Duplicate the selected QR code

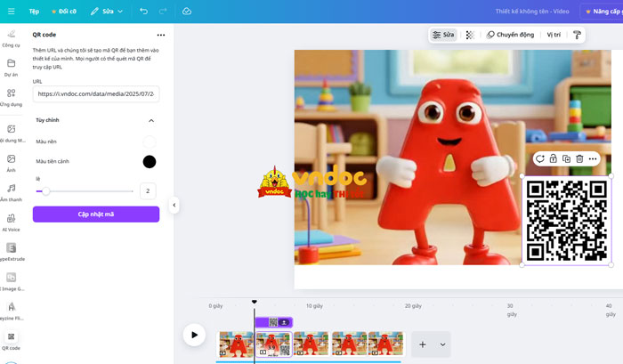pyautogui.click(x=566, y=158)
